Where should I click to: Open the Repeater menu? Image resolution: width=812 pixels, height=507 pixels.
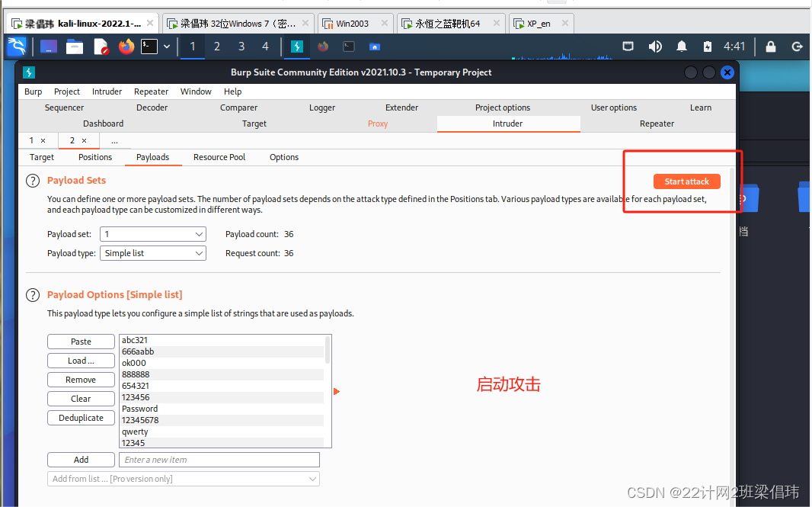pyautogui.click(x=152, y=91)
